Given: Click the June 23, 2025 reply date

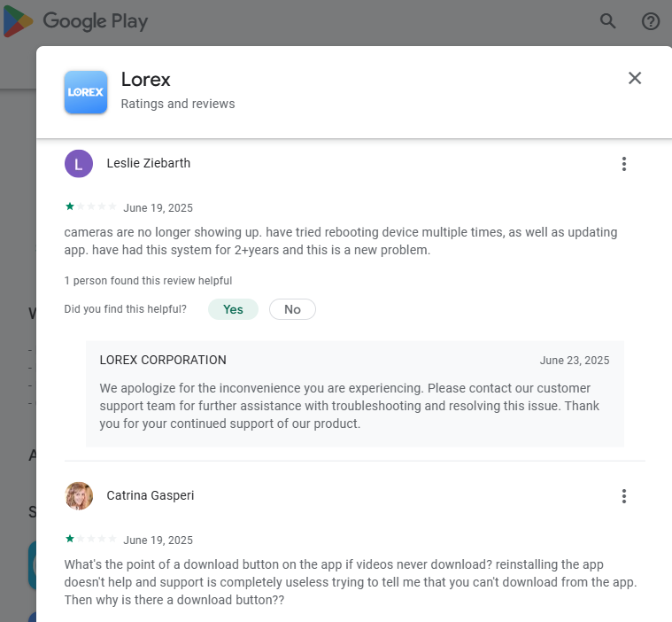Looking at the screenshot, I should pyautogui.click(x=575, y=361).
